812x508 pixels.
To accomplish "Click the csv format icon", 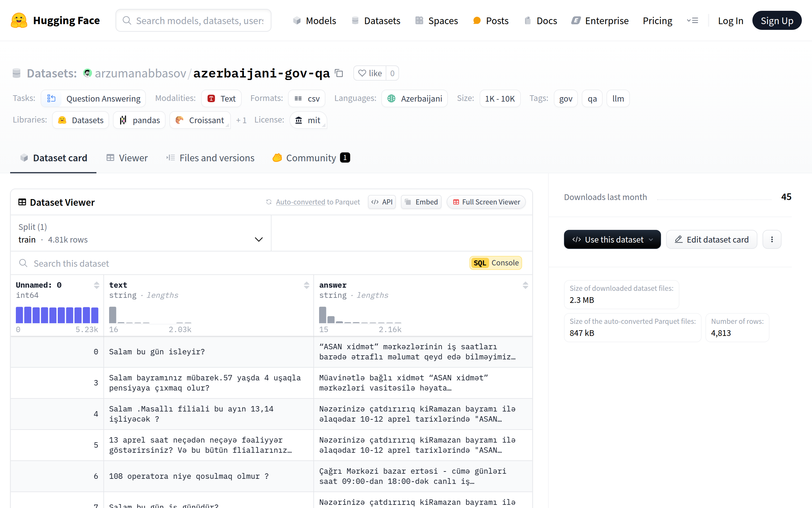I will point(298,98).
